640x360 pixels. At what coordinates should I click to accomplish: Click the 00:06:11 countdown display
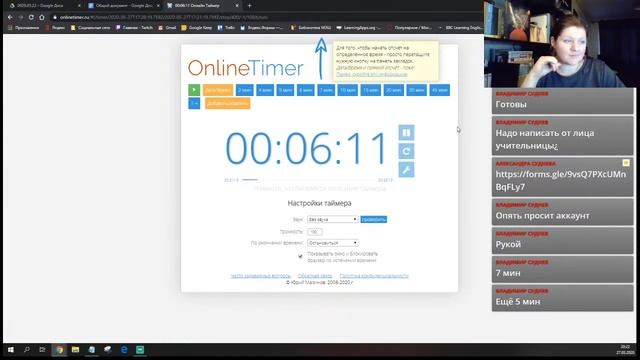click(x=306, y=148)
